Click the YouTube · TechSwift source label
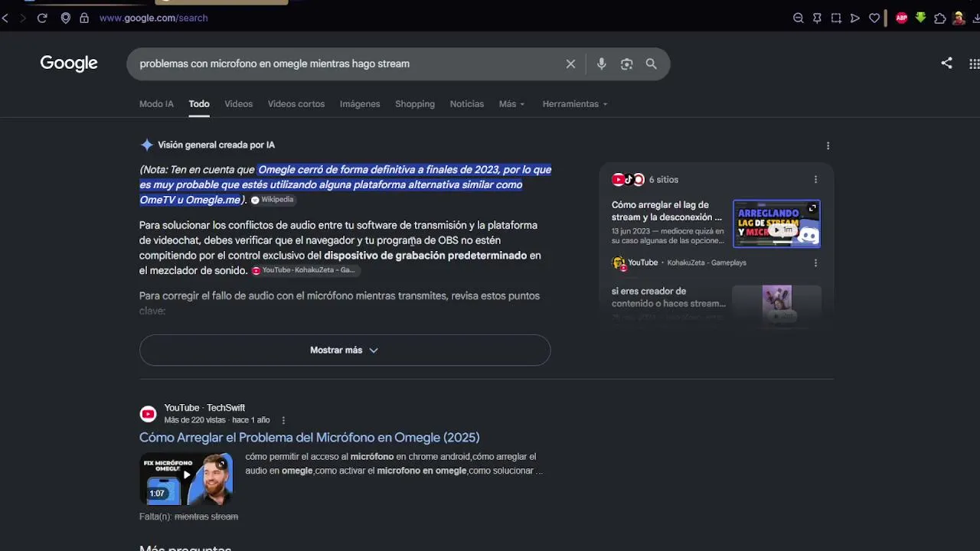The image size is (980, 551). [x=204, y=408]
